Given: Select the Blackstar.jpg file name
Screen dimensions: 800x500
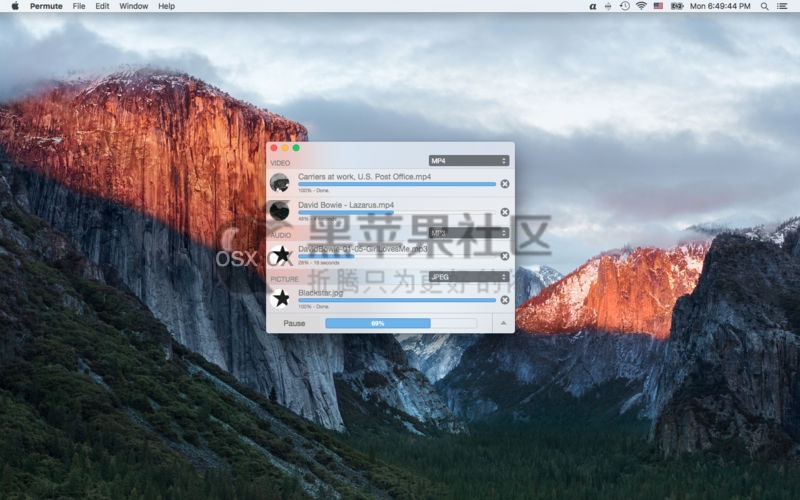Looking at the screenshot, I should coord(320,293).
